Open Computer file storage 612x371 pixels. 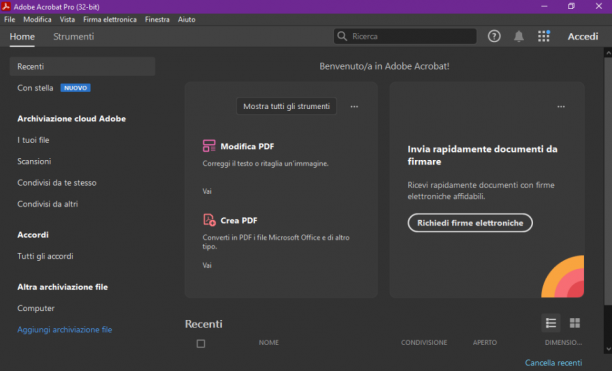point(36,308)
